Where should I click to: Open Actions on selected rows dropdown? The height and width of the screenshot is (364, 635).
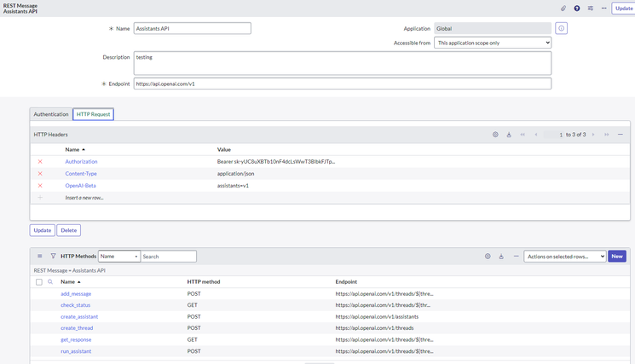[564, 257]
